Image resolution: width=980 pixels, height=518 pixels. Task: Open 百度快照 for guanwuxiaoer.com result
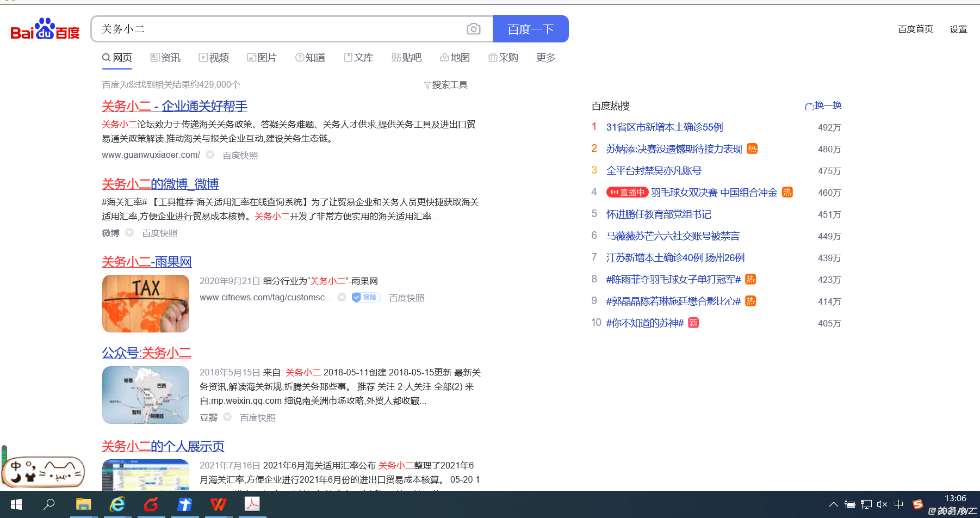(x=240, y=156)
